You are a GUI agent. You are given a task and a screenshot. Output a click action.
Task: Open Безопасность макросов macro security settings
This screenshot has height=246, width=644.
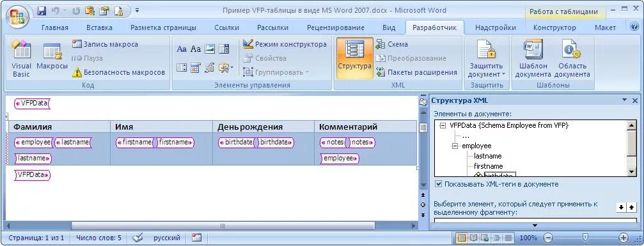tap(119, 72)
